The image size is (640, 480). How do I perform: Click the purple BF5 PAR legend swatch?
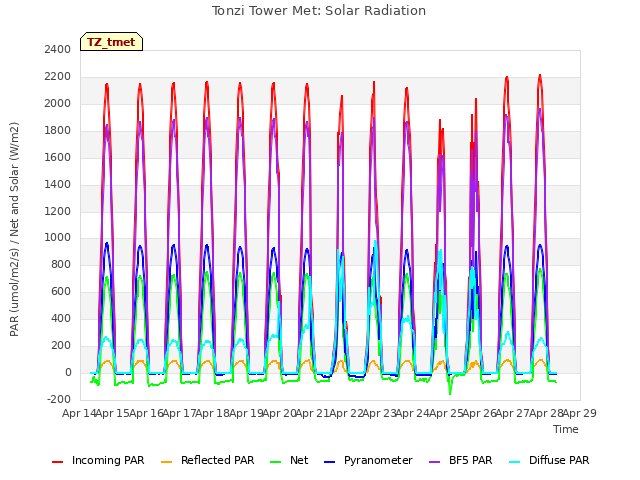(435, 462)
